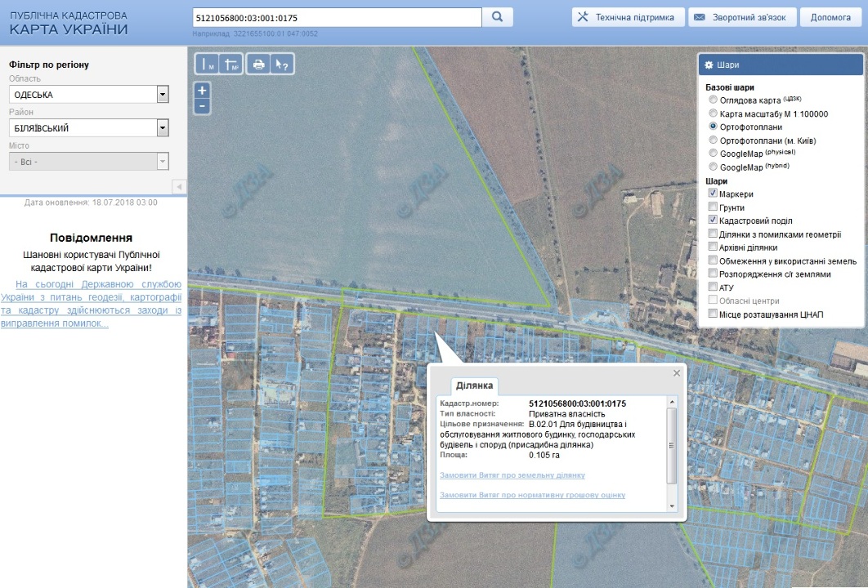Viewport: 868px width, 588px height.
Task: Expand the Район dropdown list
Action: tap(163, 128)
